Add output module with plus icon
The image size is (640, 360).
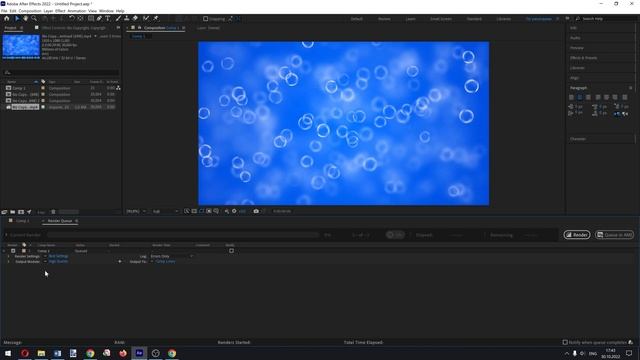(120, 262)
